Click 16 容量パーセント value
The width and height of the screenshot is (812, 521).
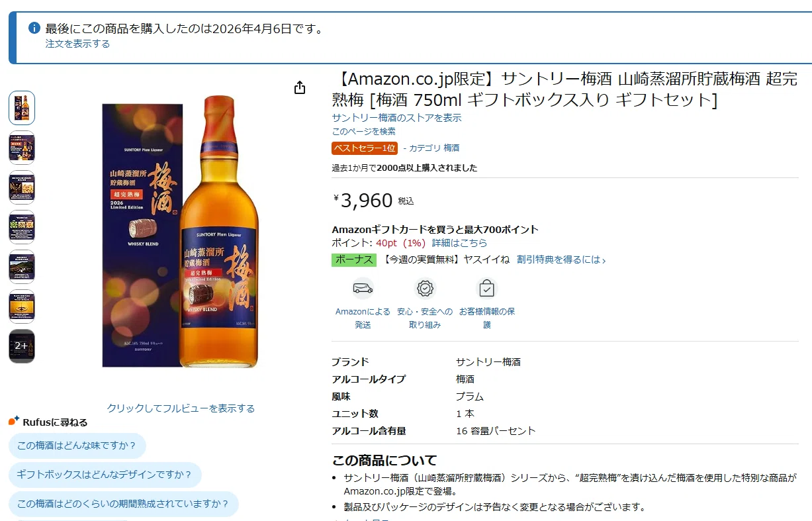pyautogui.click(x=496, y=431)
